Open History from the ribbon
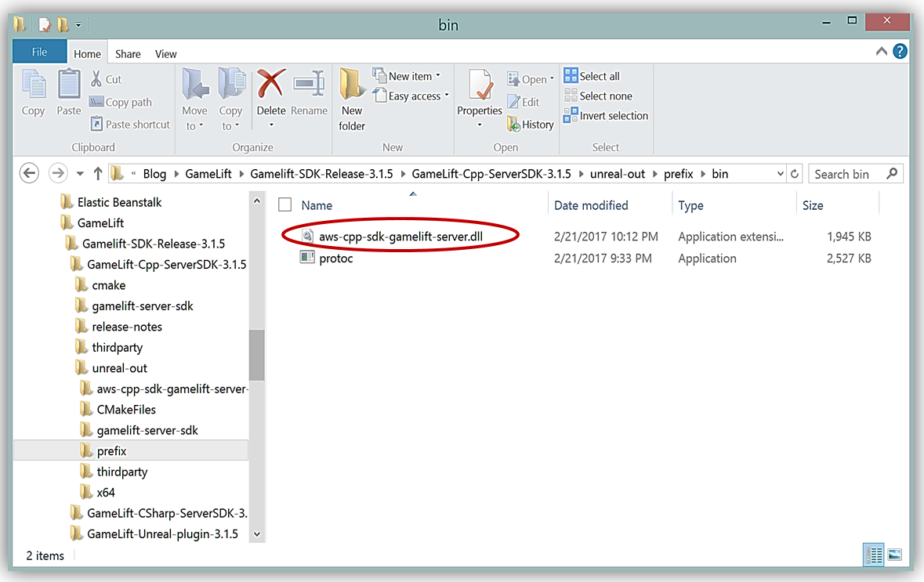The image size is (924, 582). (531, 125)
